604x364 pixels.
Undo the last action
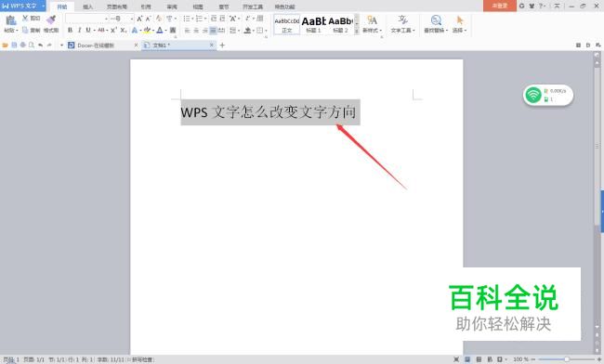pos(40,45)
